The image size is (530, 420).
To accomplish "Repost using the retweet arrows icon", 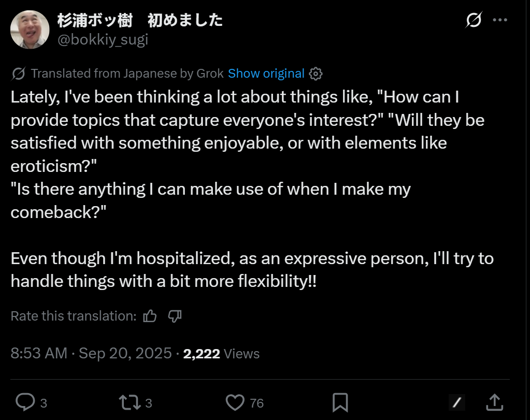I will (x=130, y=403).
